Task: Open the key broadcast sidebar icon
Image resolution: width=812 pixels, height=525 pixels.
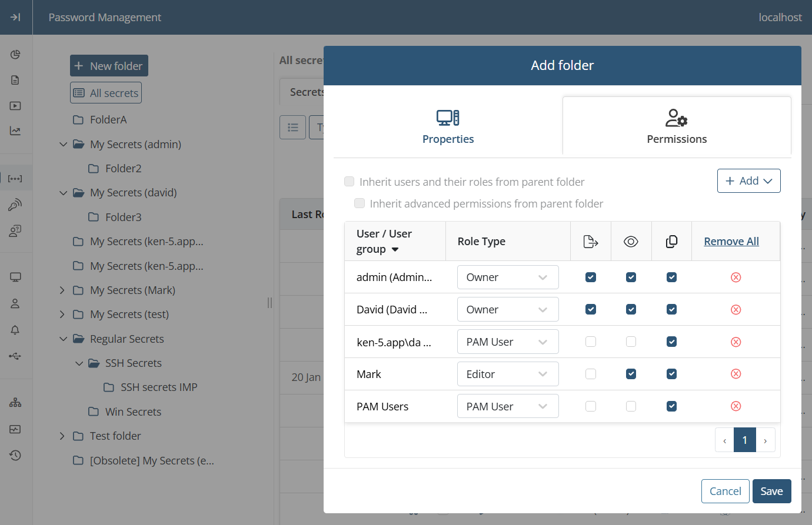Action: [x=15, y=205]
